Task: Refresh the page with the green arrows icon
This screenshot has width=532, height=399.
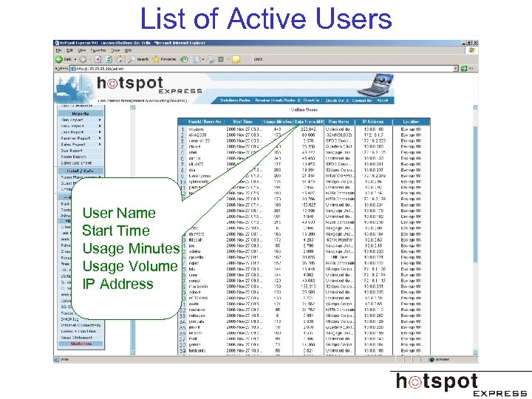Action: pyautogui.click(x=109, y=59)
